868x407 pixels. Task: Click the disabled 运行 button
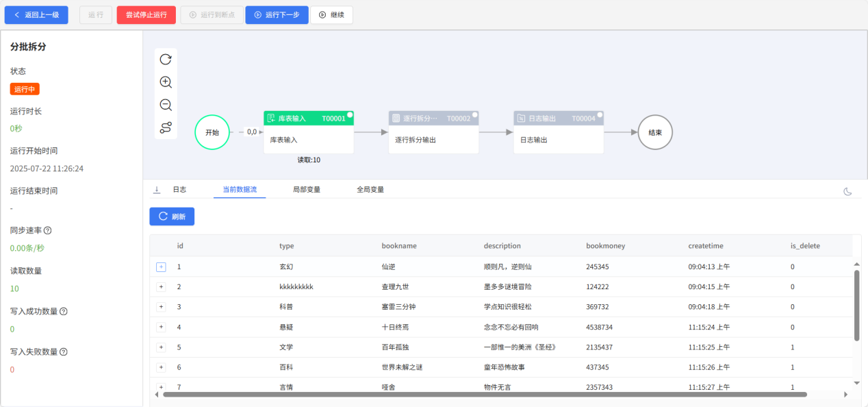96,15
